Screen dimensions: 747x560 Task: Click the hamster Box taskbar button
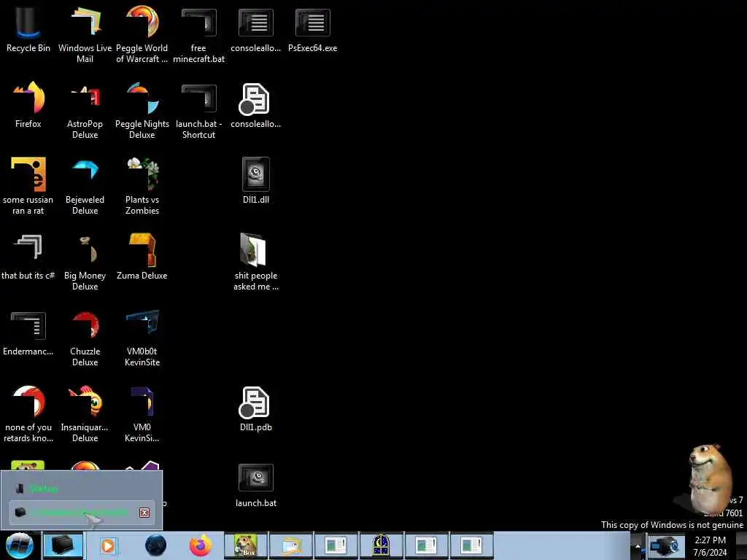pos(246,545)
